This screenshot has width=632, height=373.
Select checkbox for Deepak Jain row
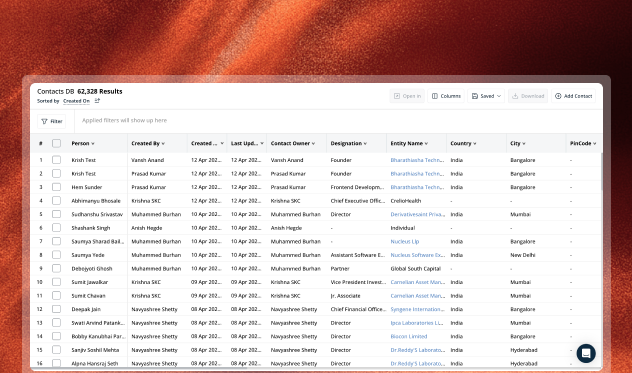click(x=56, y=309)
